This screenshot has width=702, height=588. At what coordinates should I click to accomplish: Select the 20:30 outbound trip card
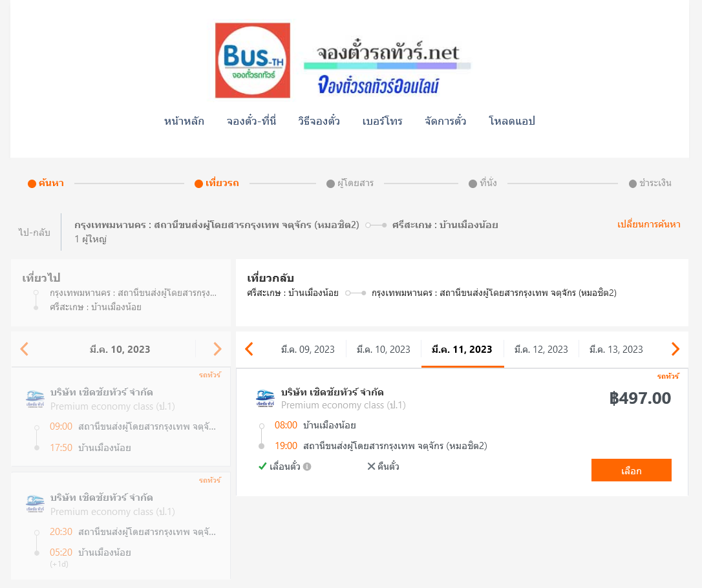(x=121, y=526)
